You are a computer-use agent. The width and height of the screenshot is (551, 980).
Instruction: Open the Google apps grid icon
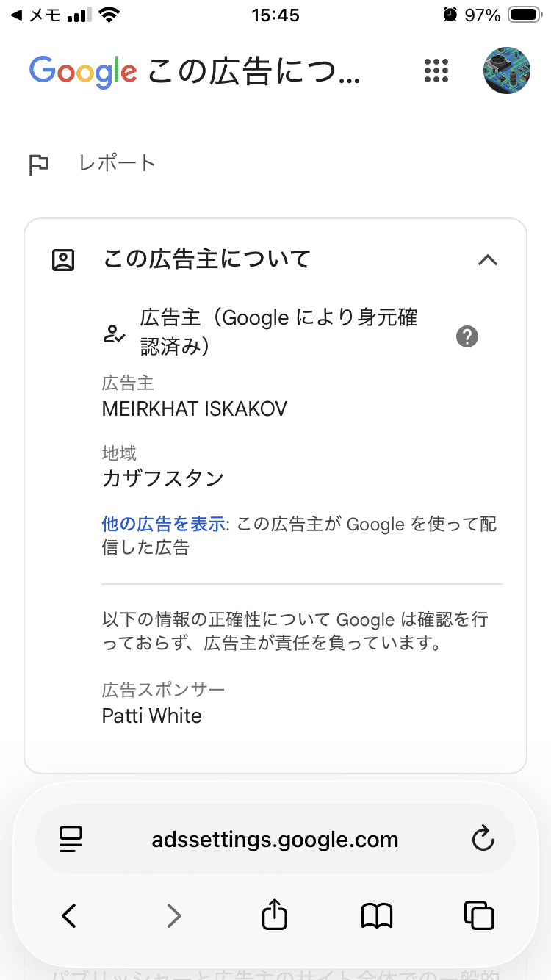click(x=436, y=71)
